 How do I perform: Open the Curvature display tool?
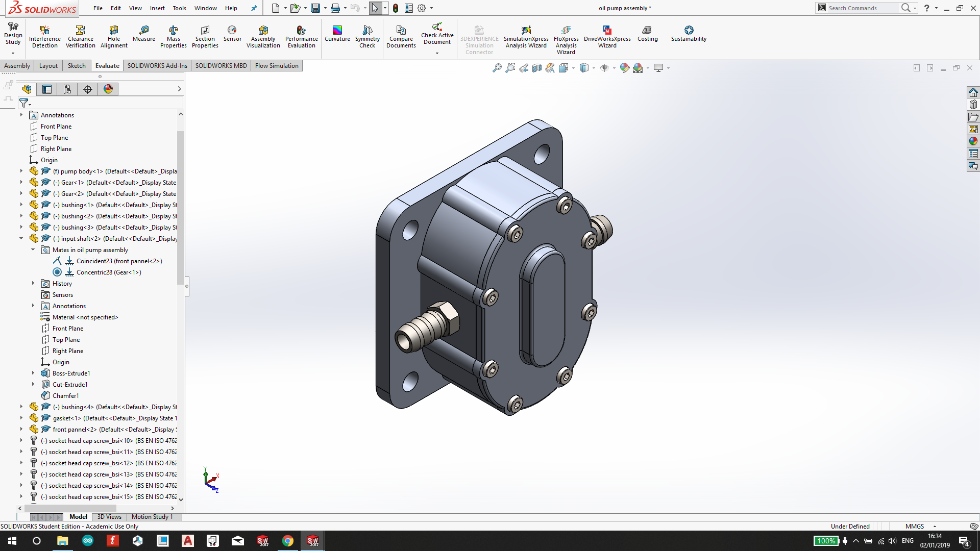tap(337, 34)
